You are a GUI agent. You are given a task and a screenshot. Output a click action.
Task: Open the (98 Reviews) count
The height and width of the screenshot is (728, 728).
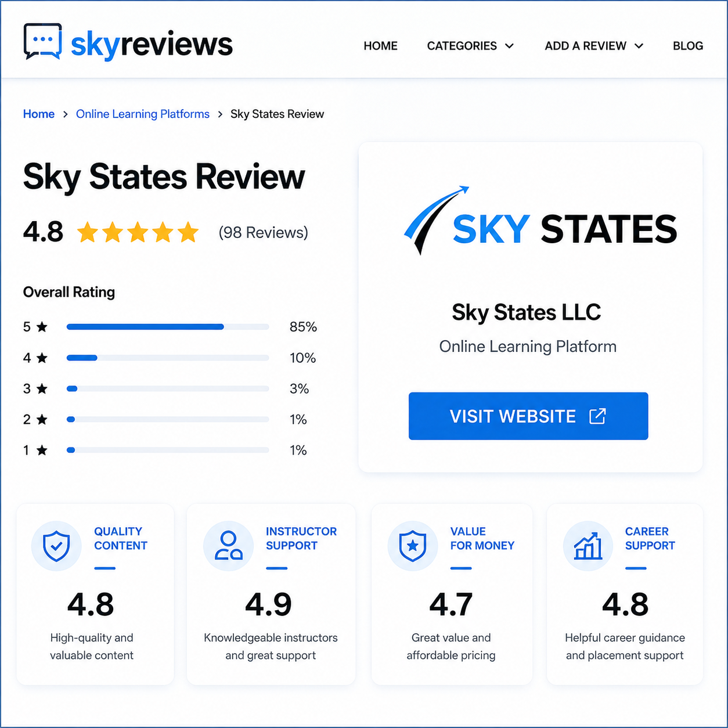[263, 232]
